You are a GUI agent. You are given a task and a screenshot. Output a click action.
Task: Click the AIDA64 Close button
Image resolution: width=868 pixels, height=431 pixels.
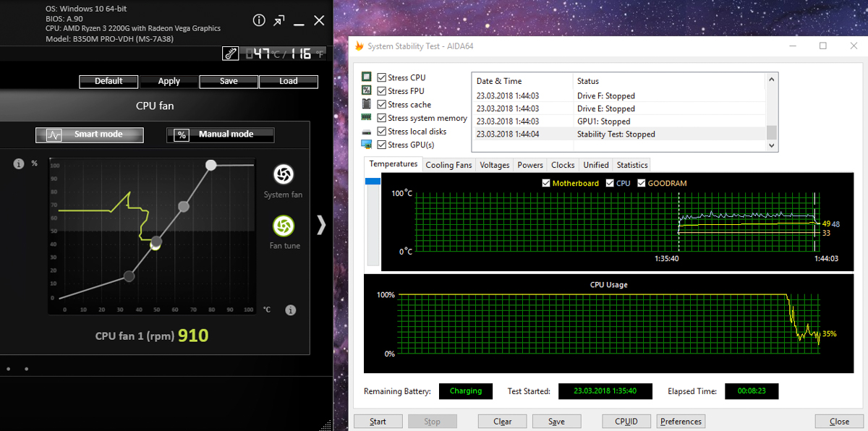[x=839, y=421]
